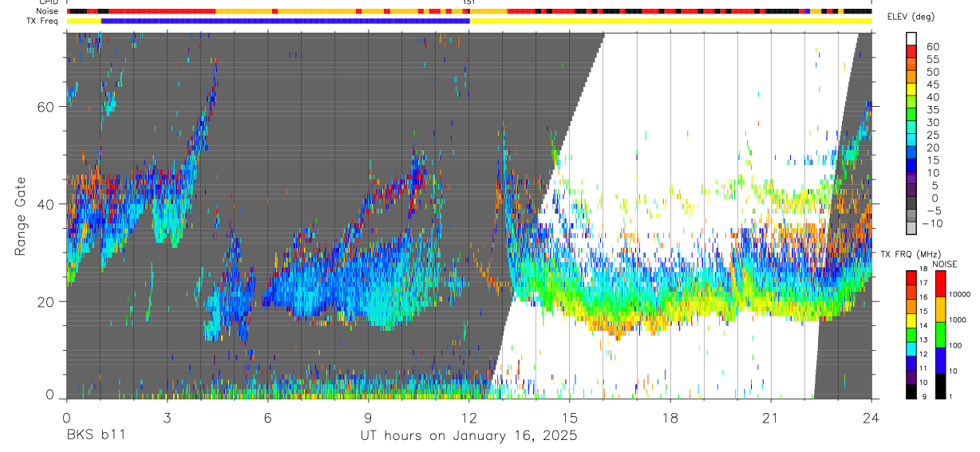Click the yellow segment of the TX Freq bar after 12 UT
The width and height of the screenshot is (980, 452).
670,20
